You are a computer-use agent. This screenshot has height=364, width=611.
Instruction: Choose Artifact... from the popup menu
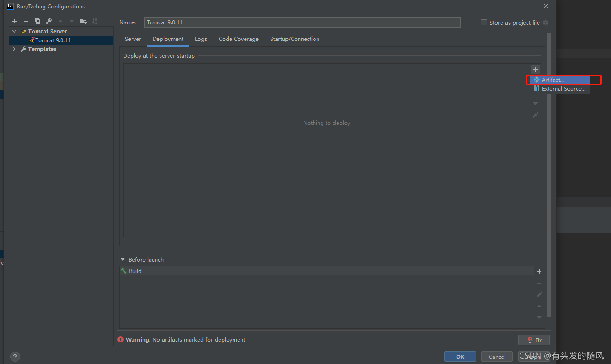(x=560, y=80)
